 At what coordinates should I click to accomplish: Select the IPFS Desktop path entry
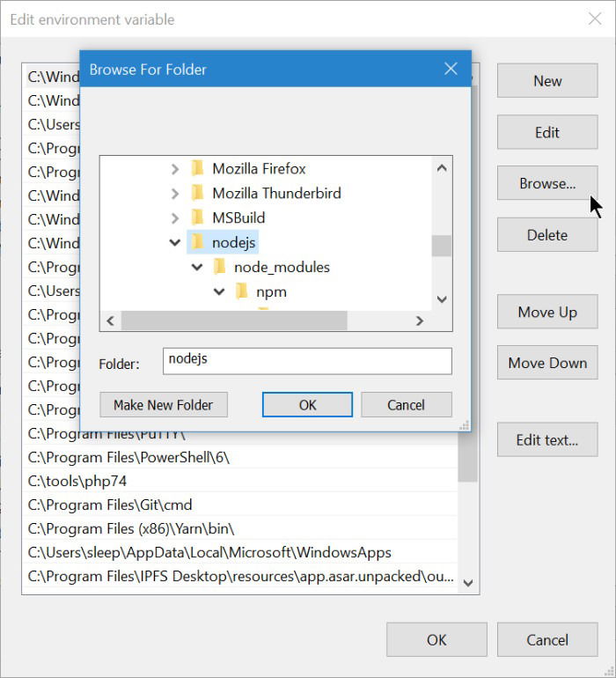click(240, 576)
